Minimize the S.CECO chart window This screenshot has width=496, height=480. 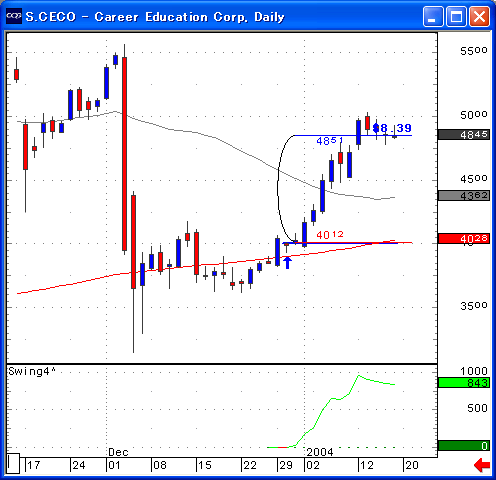[433, 16]
